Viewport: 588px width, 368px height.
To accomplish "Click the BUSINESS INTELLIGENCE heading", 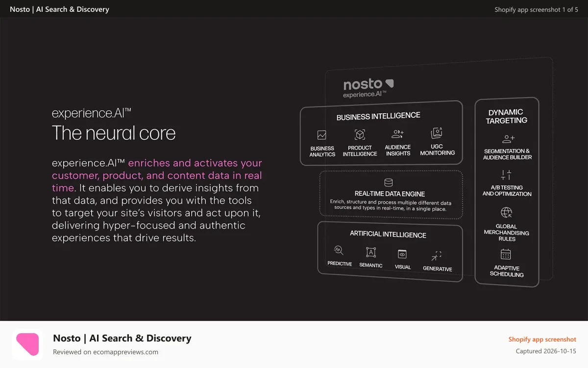I will (378, 116).
